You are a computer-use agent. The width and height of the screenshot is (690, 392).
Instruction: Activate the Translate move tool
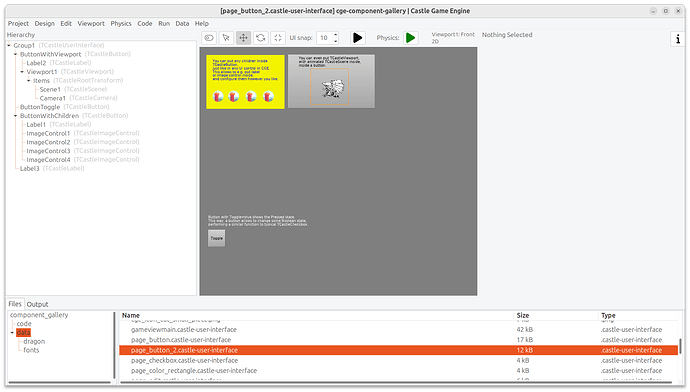(x=243, y=38)
